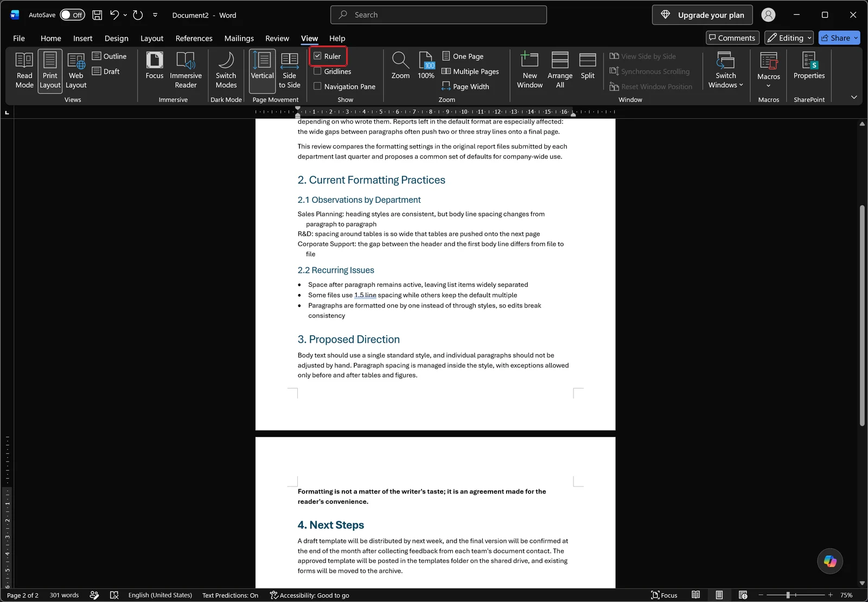Click the 301 words count
The image size is (868, 602).
click(64, 595)
